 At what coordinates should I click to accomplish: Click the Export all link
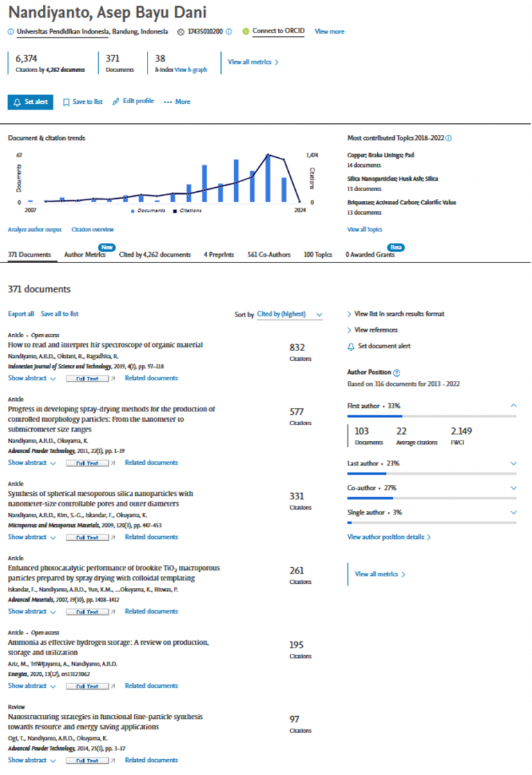pos(21,314)
